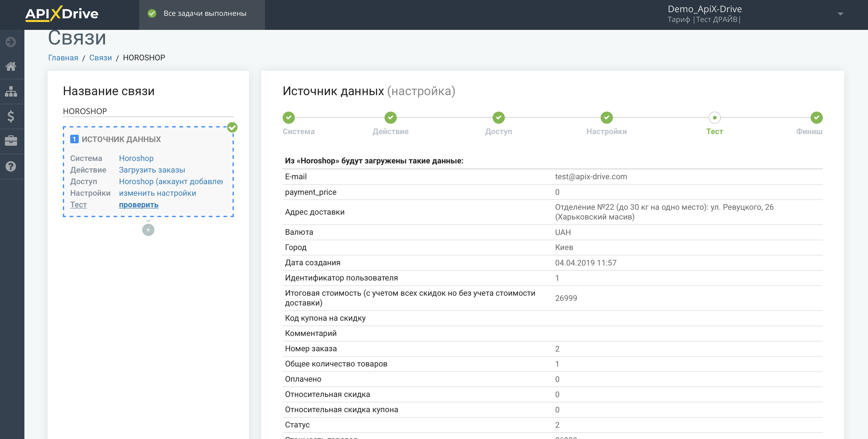Go to Настройки step circle
868x439 pixels.
pos(606,117)
